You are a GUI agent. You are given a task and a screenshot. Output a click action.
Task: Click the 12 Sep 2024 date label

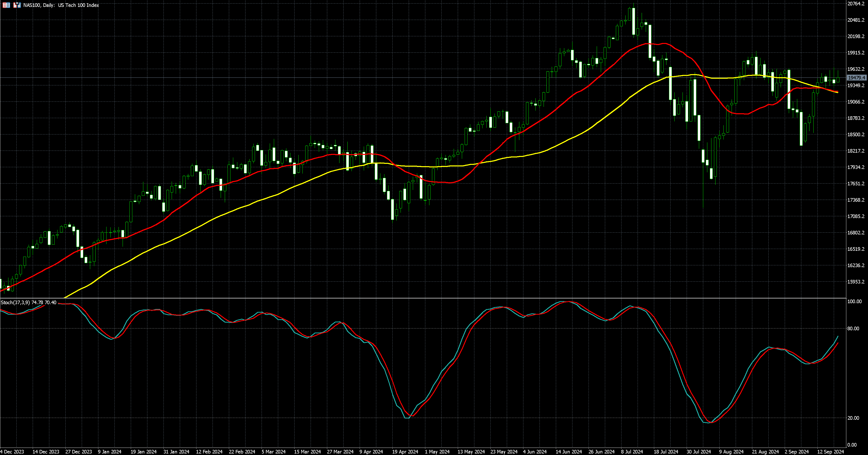(830, 452)
